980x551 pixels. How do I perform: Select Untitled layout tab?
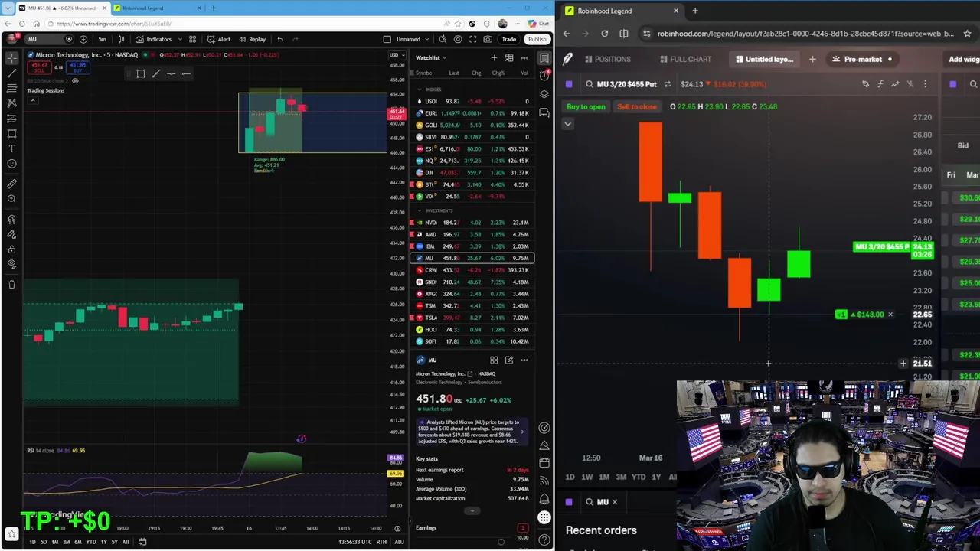tap(764, 59)
